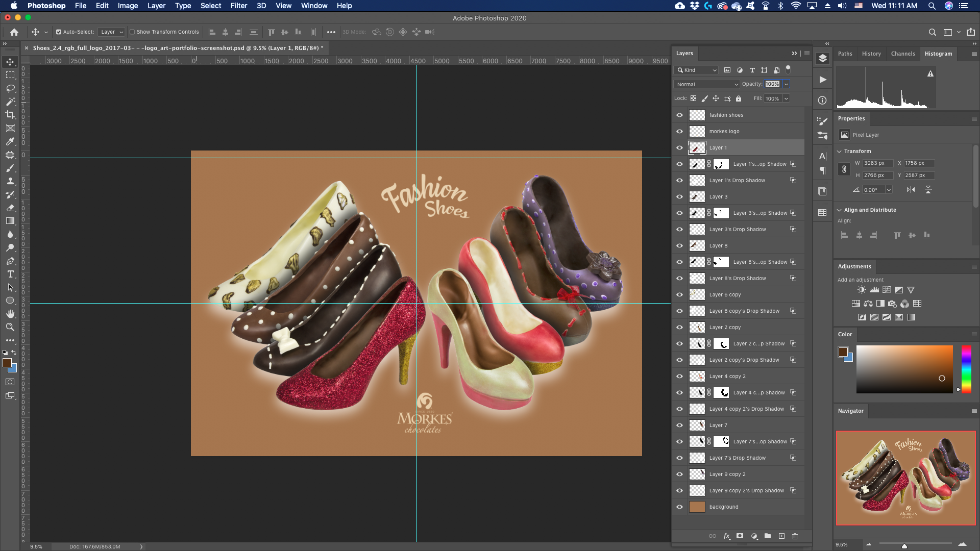The image size is (980, 551).
Task: Open the Filter menu
Action: pos(238,6)
